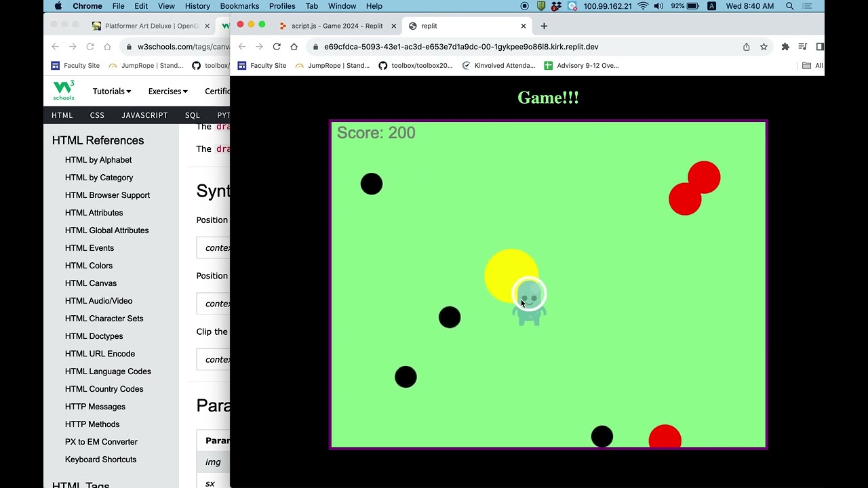The width and height of the screenshot is (868, 488).
Task: Open the input source A icon
Action: click(x=711, y=6)
